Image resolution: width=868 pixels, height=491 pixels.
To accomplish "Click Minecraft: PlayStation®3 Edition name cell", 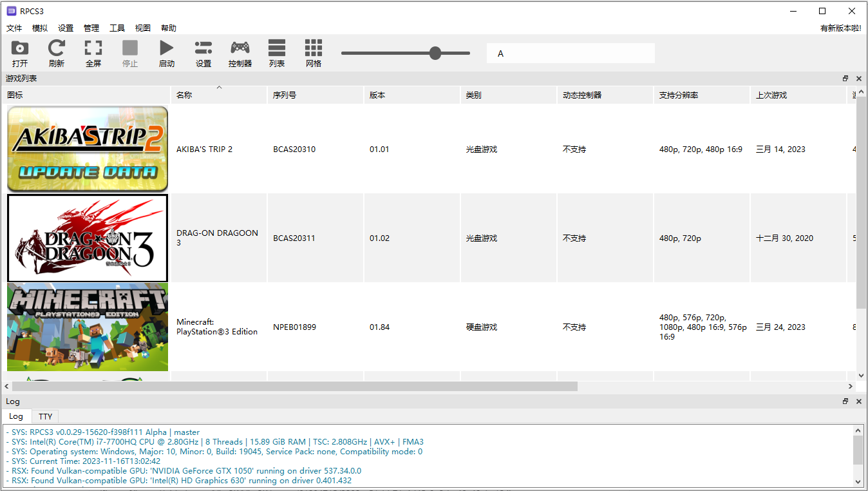I will 219,327.
